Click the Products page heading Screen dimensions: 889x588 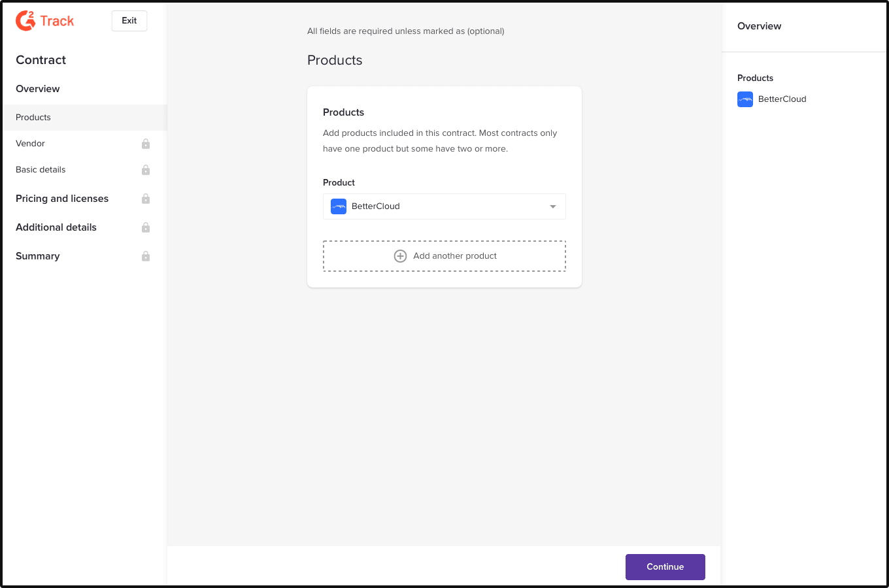tap(335, 60)
